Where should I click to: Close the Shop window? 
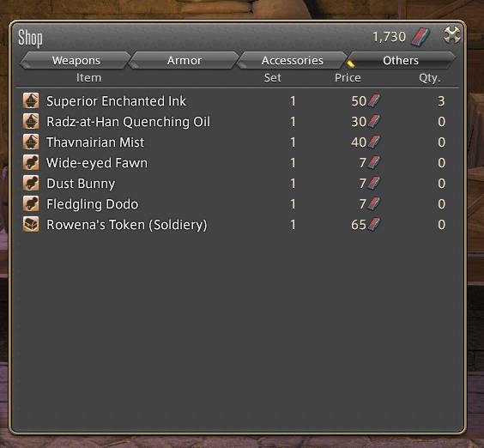452,35
